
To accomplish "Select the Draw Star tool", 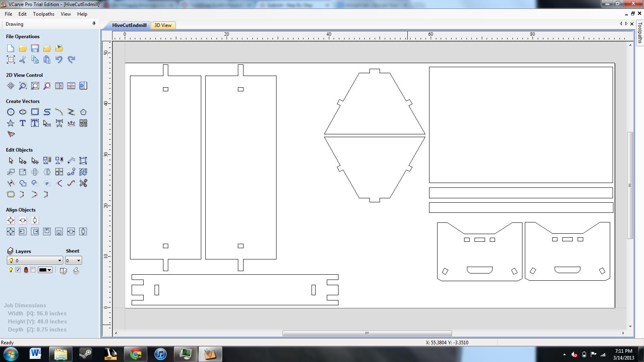I will tap(11, 123).
